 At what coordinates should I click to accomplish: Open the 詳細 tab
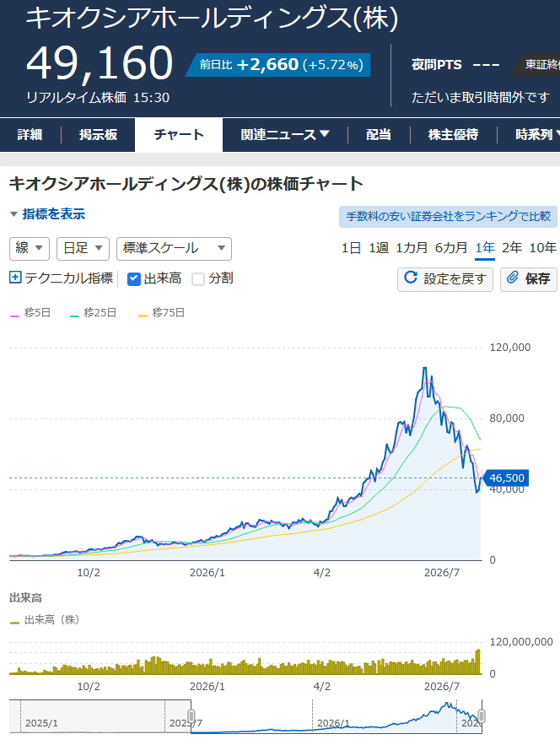[x=30, y=135]
